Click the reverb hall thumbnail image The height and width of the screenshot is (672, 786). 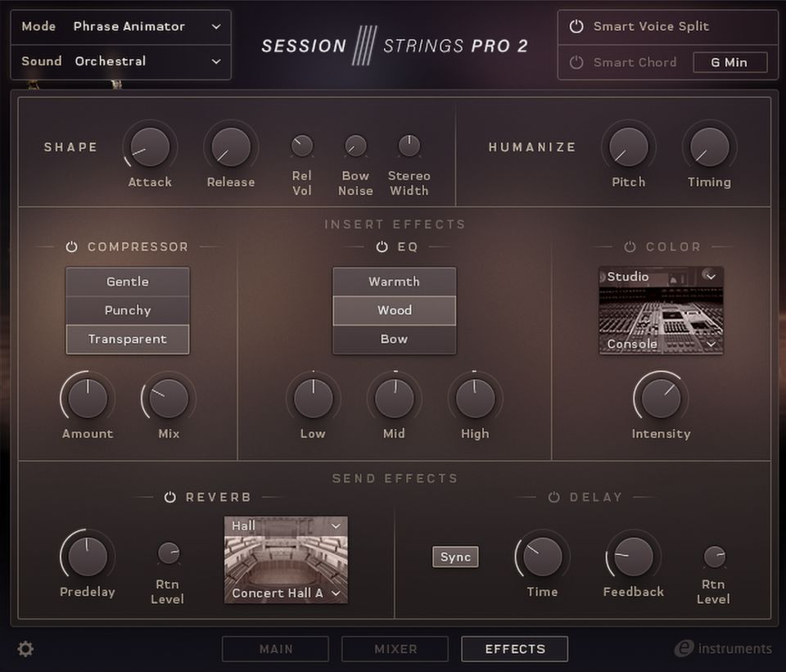pos(286,560)
